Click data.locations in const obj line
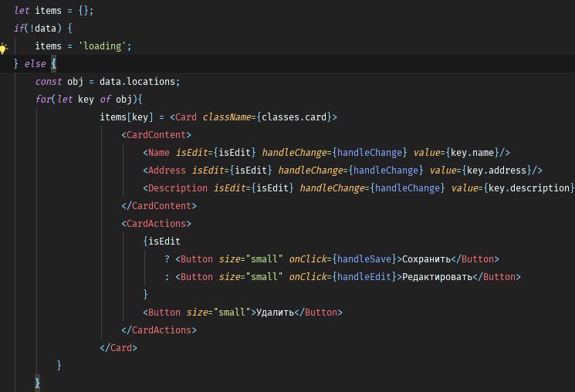 [137, 81]
